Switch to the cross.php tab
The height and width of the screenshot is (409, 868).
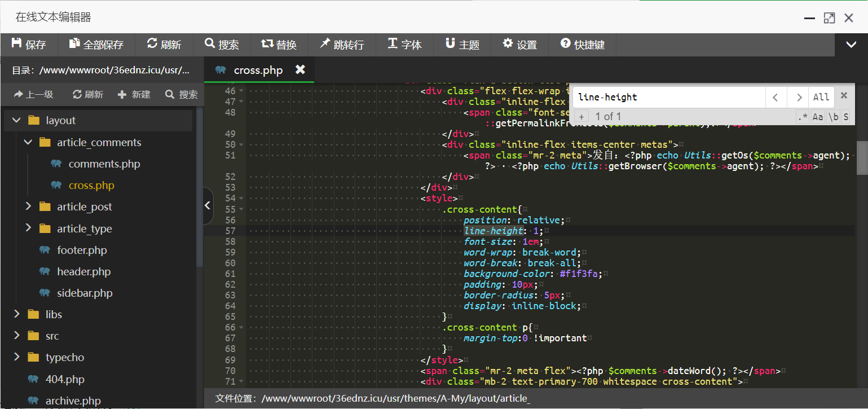(258, 70)
